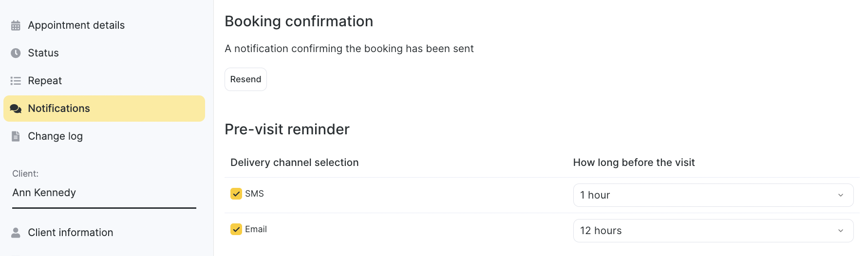This screenshot has width=868, height=256.
Task: Uncheck the SMS reminder checkbox
Action: [x=236, y=194]
